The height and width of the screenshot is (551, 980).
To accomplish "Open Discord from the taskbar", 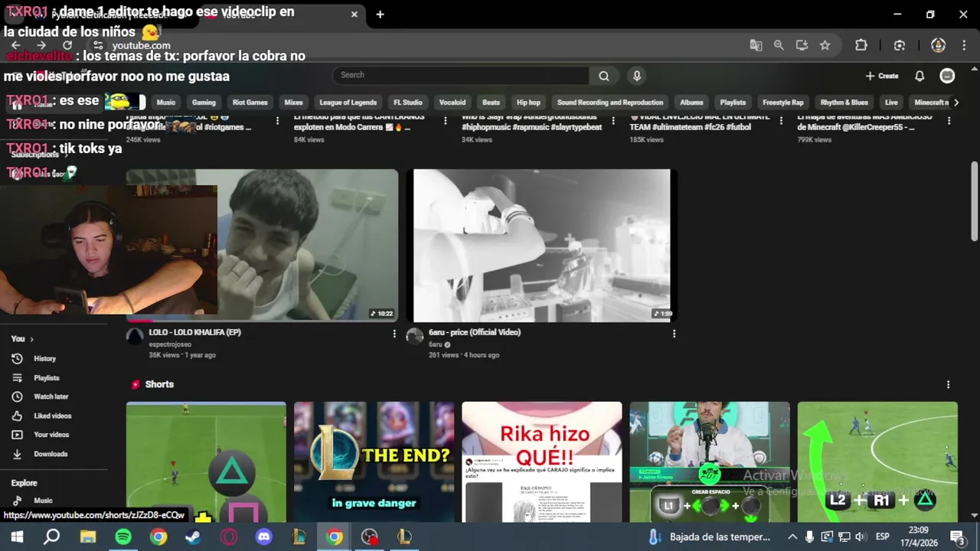I will pyautogui.click(x=264, y=537).
